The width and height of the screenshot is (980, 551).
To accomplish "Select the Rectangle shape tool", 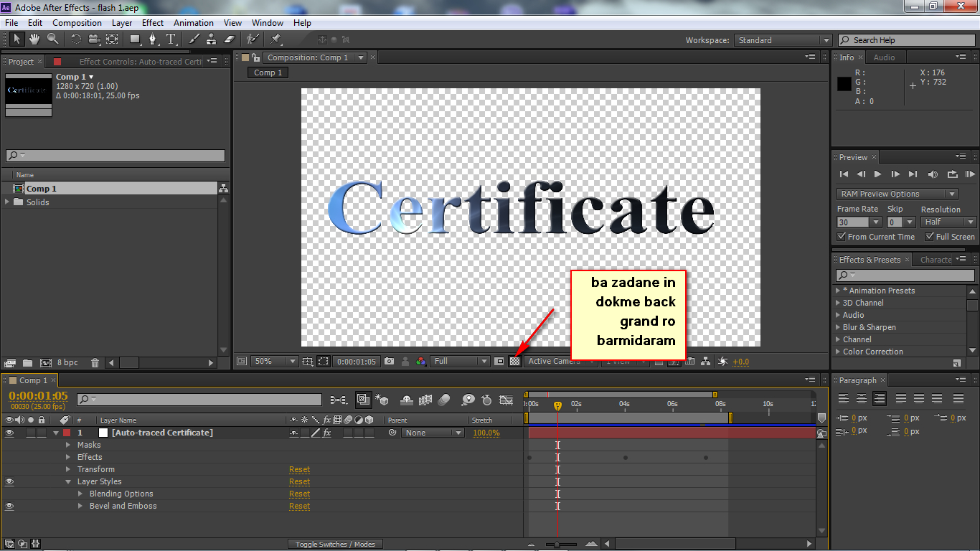I will click(x=134, y=39).
